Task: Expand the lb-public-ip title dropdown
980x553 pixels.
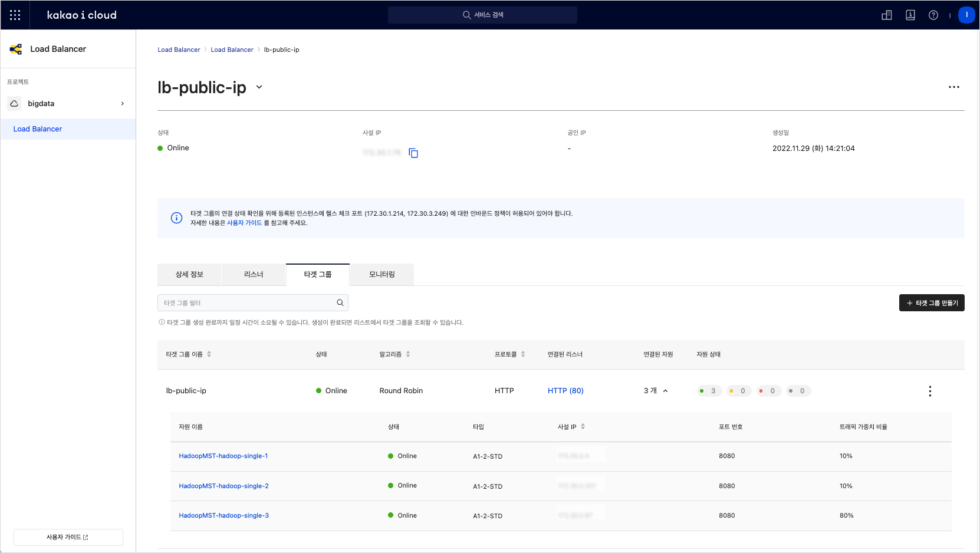Action: [259, 87]
